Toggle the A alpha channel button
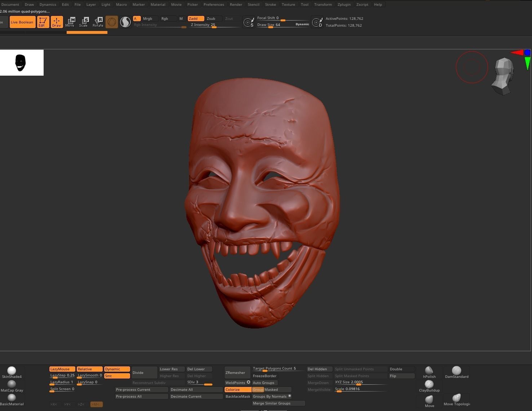The image size is (532, 411). point(137,18)
